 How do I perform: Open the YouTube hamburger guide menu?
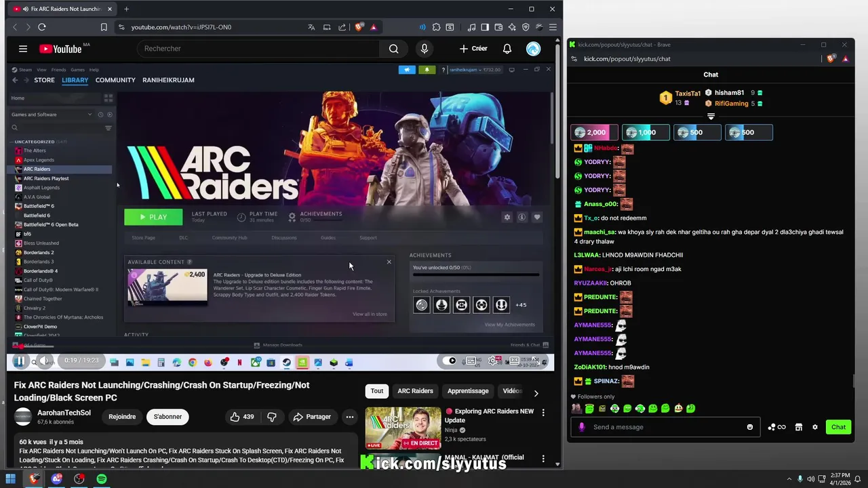coord(23,49)
